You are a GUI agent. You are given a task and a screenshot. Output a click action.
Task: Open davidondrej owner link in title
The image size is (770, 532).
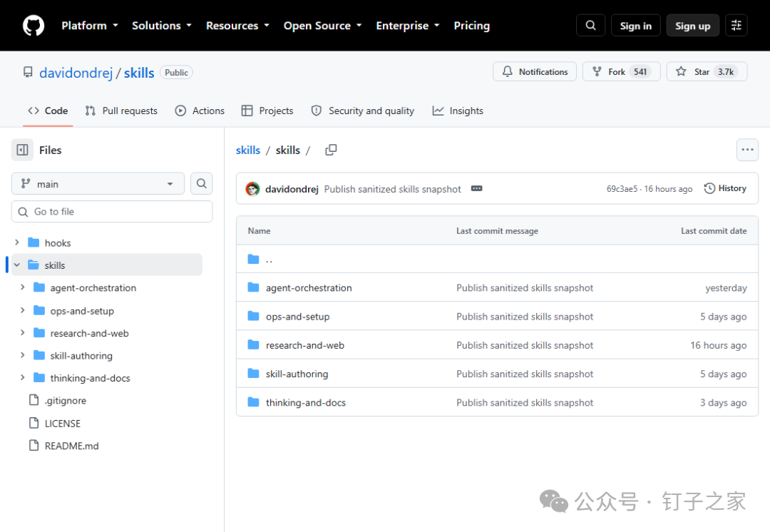pos(76,73)
